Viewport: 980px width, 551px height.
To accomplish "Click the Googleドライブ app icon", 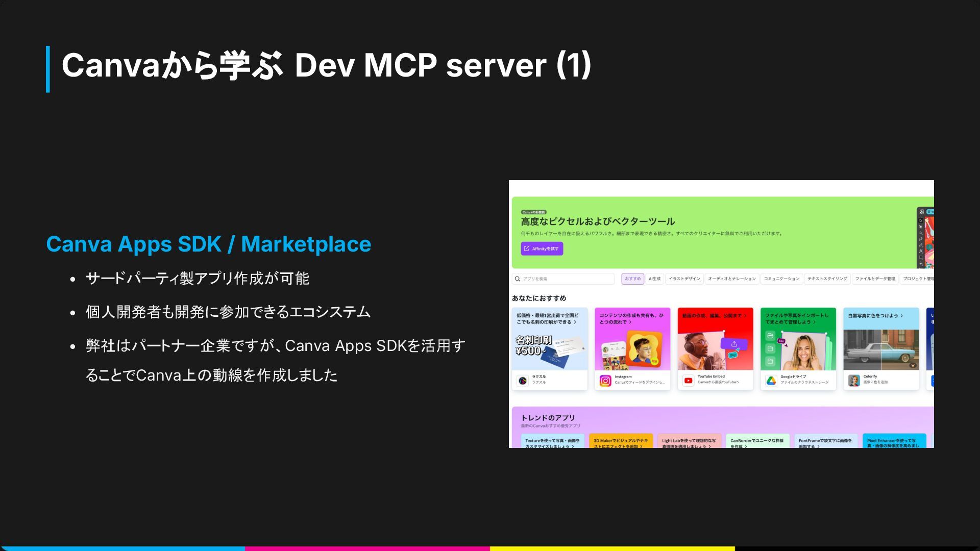I will tap(771, 381).
